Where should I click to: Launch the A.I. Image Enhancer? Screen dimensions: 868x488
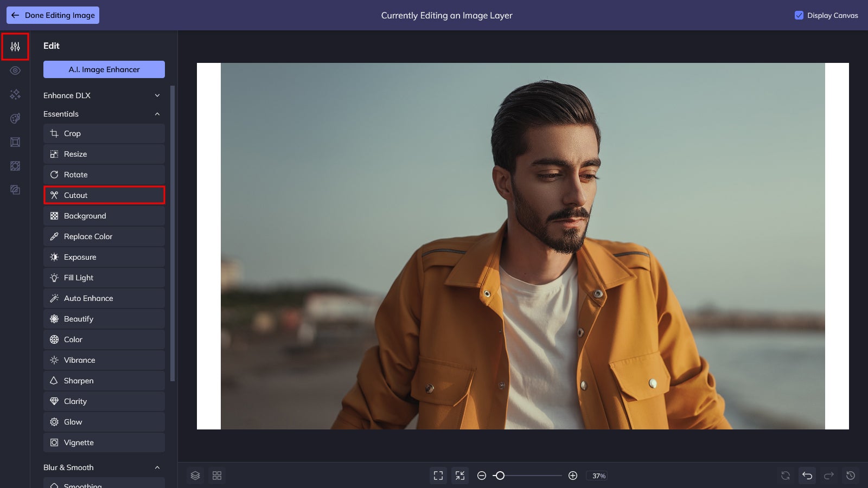click(x=104, y=69)
